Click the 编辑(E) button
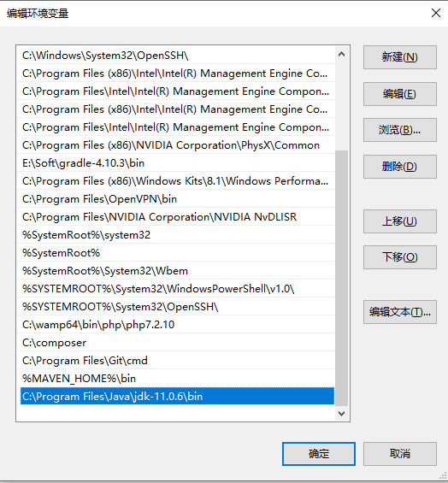The image size is (448, 483). click(399, 94)
